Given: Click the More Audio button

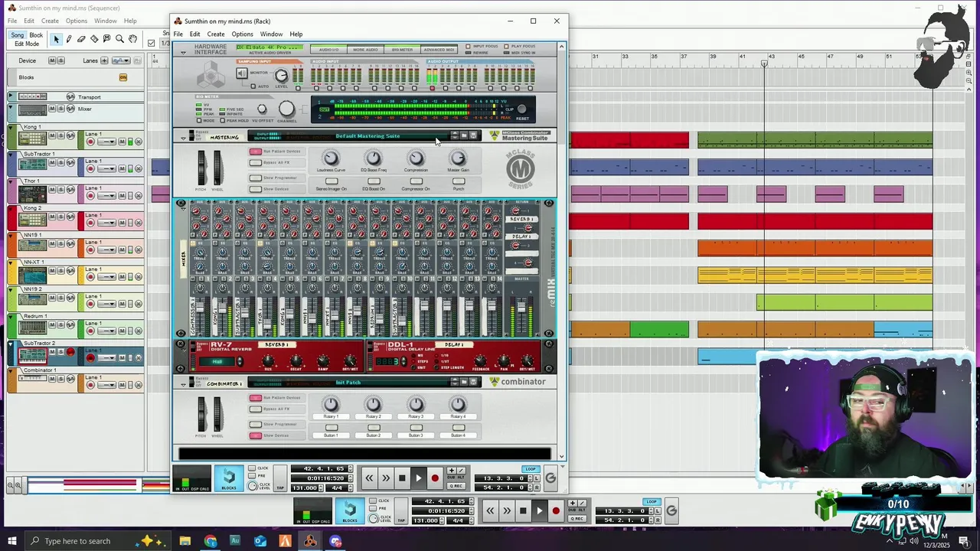Looking at the screenshot, I should pos(365,50).
